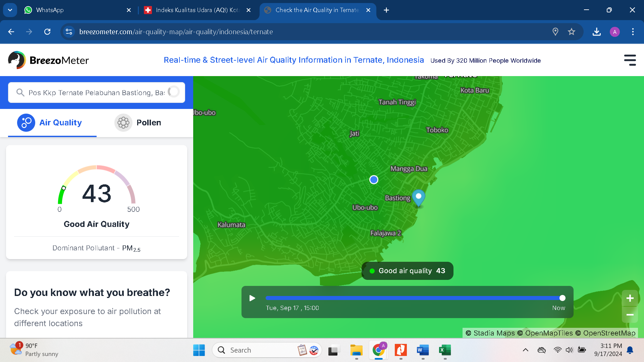Click the blue dot current location marker

click(374, 180)
